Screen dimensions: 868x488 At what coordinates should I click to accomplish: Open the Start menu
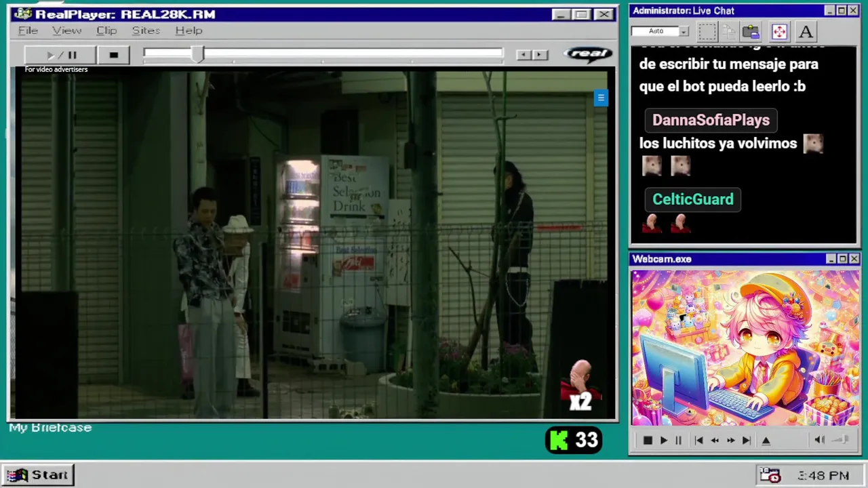(38, 475)
